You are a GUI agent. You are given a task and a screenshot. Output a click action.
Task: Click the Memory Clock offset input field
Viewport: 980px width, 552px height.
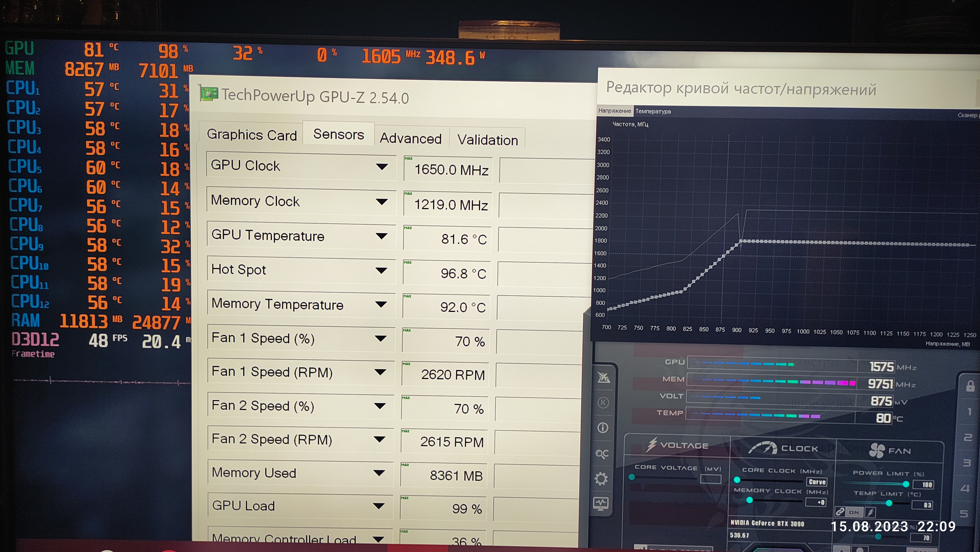pos(816,502)
